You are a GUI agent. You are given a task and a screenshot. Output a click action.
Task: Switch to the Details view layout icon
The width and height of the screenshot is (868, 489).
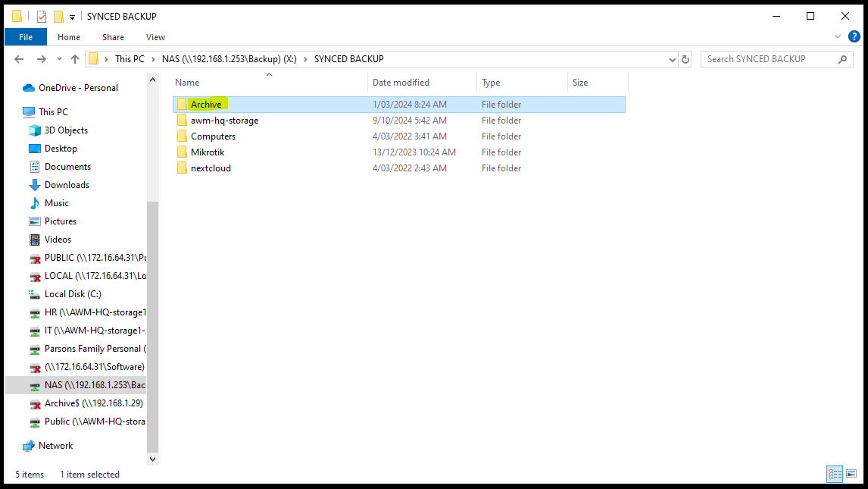[x=835, y=474]
